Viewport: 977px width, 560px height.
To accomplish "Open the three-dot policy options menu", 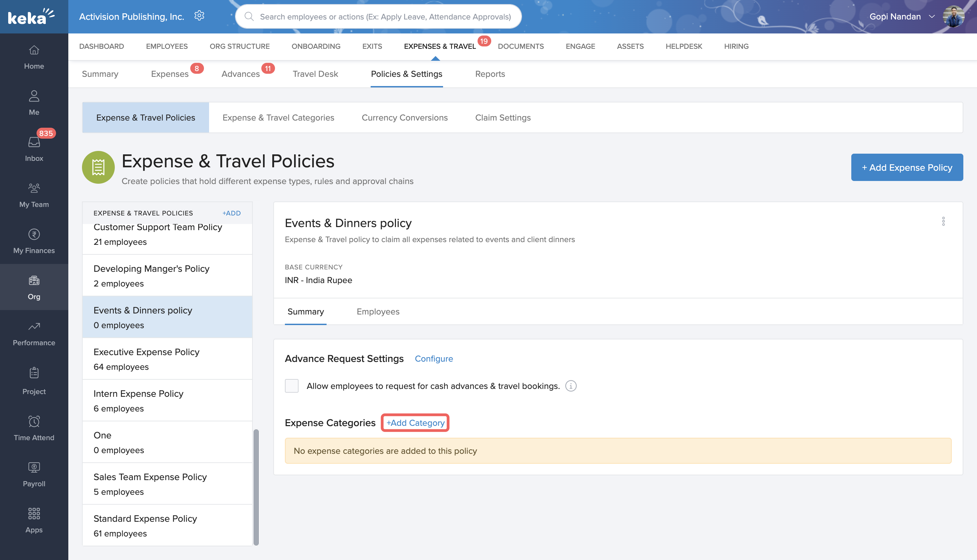I will tap(943, 222).
